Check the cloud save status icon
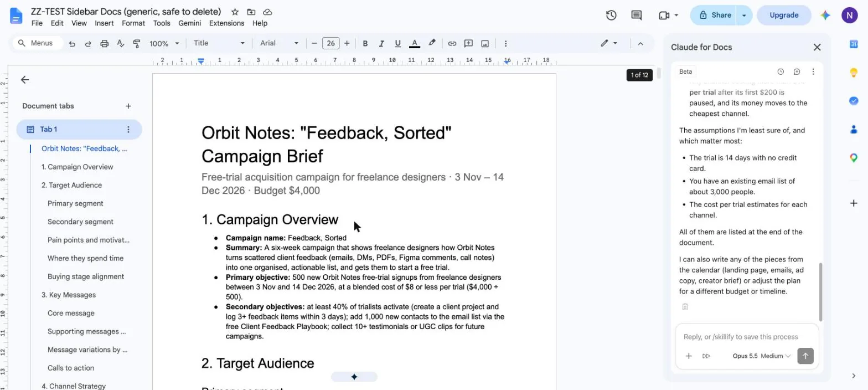The height and width of the screenshot is (390, 868). point(267,12)
